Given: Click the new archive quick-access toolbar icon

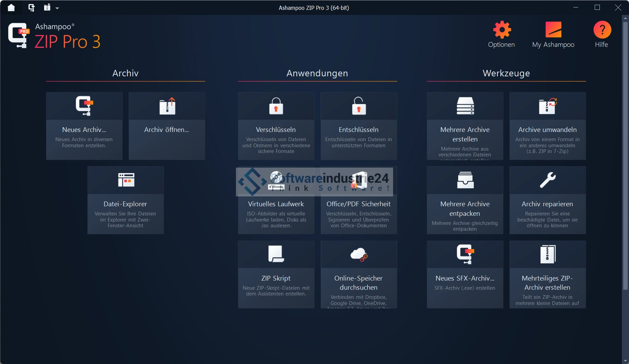Looking at the screenshot, I should pyautogui.click(x=31, y=7).
